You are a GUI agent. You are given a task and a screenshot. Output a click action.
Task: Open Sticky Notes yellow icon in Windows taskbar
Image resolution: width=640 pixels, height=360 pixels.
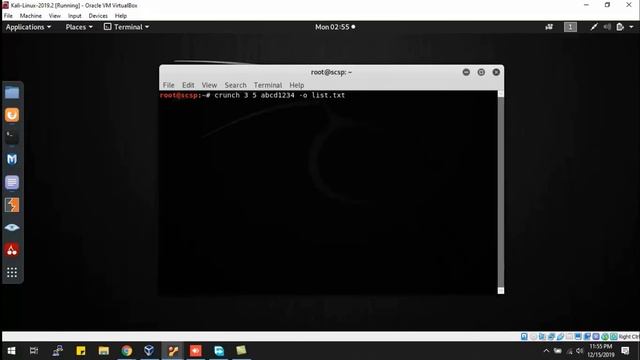pyautogui.click(x=81, y=351)
